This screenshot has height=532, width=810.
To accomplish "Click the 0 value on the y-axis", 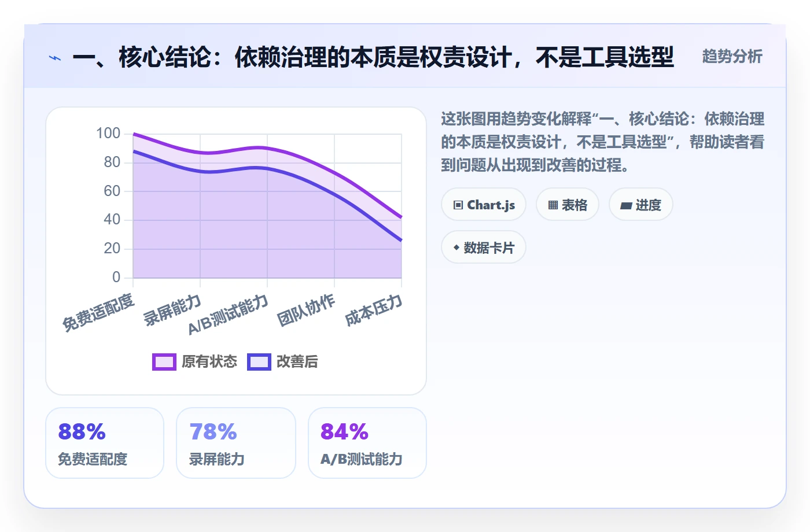I will coord(116,277).
